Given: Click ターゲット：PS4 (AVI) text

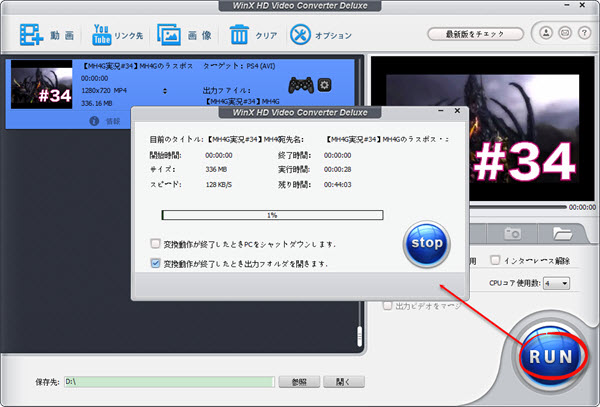Looking at the screenshot, I should pos(239,66).
